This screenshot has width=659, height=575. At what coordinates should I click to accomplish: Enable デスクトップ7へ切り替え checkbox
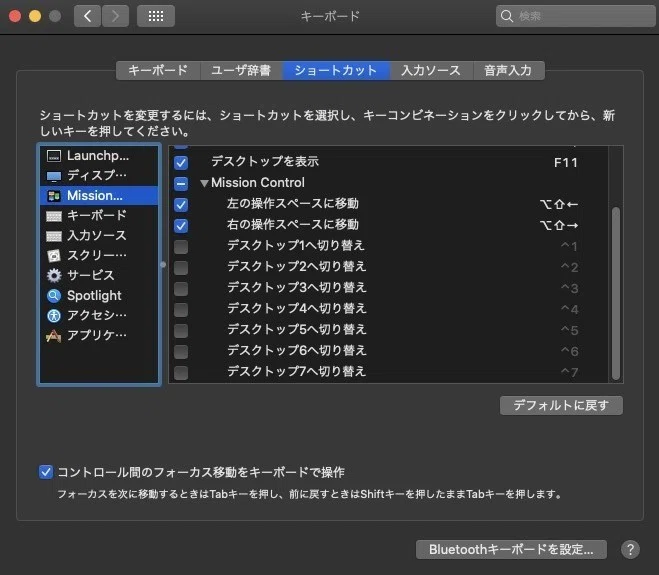[181, 372]
